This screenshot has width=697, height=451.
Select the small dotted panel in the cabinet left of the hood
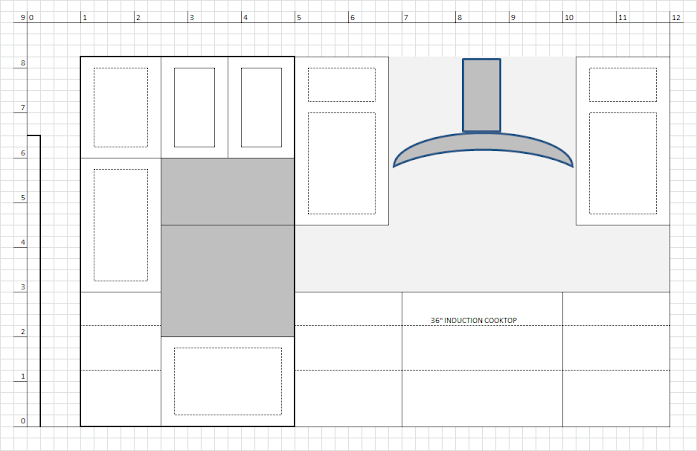coord(342,84)
